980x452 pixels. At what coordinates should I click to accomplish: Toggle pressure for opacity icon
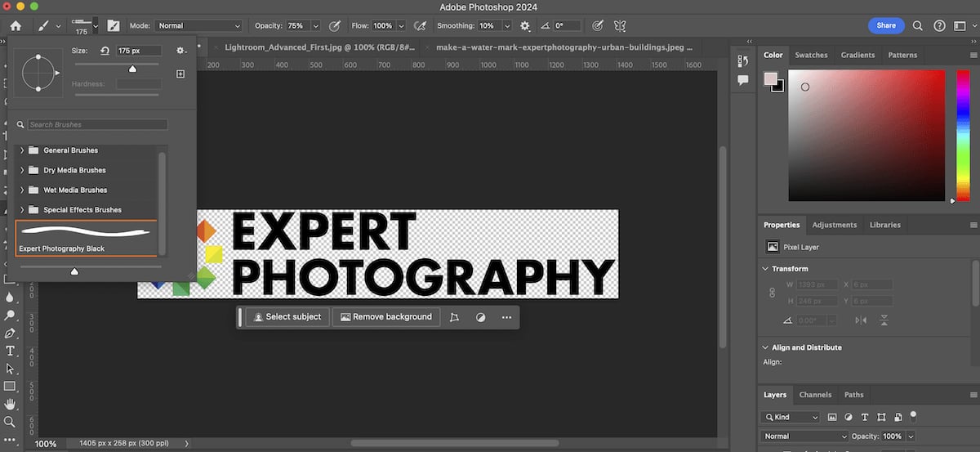pos(334,26)
